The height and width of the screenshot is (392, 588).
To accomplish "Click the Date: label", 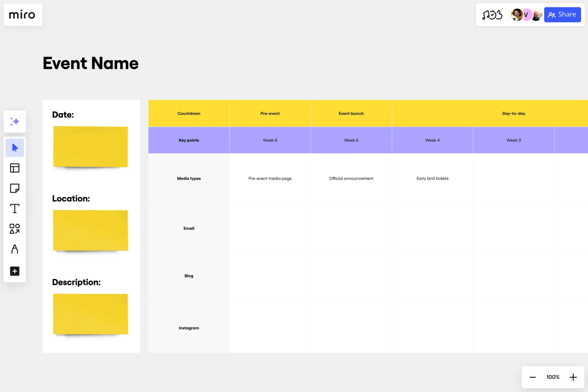I will [63, 115].
